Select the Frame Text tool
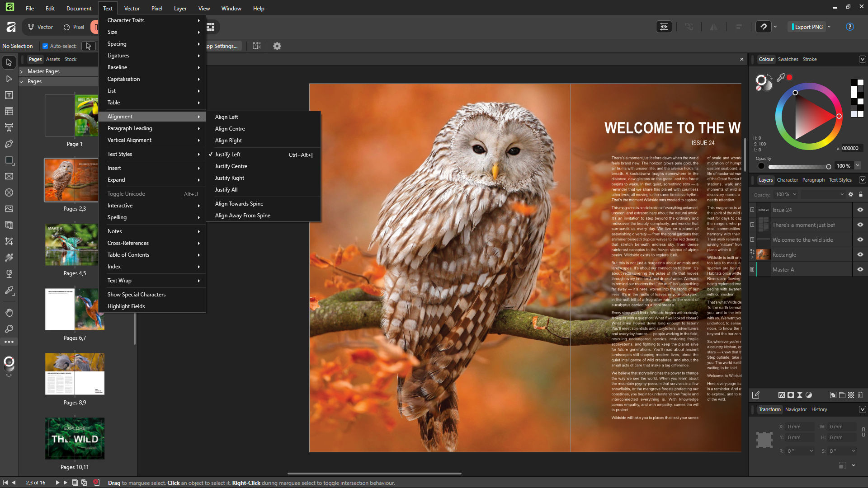The height and width of the screenshot is (488, 868). [x=9, y=95]
